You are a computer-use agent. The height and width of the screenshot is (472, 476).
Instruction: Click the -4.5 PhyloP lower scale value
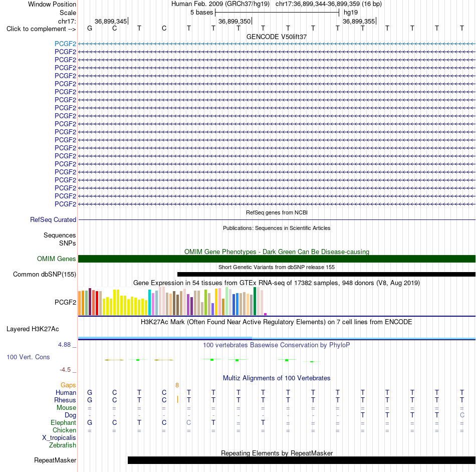coord(65,370)
